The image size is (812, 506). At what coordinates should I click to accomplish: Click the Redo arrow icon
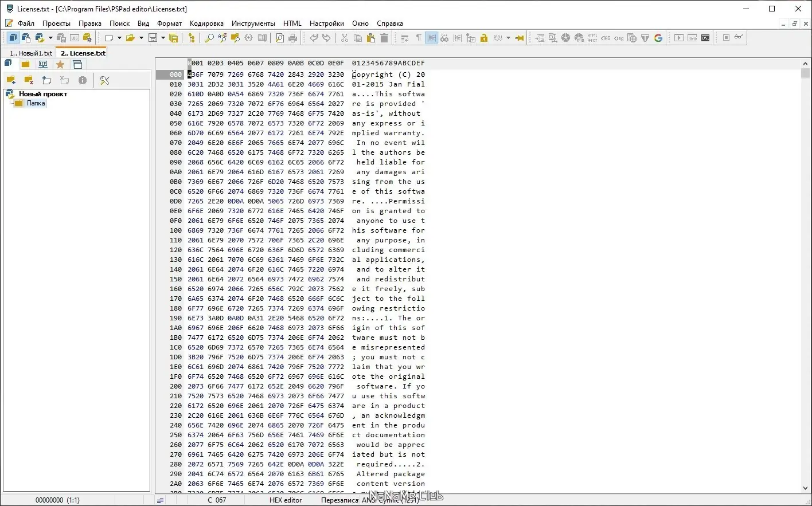click(x=327, y=38)
